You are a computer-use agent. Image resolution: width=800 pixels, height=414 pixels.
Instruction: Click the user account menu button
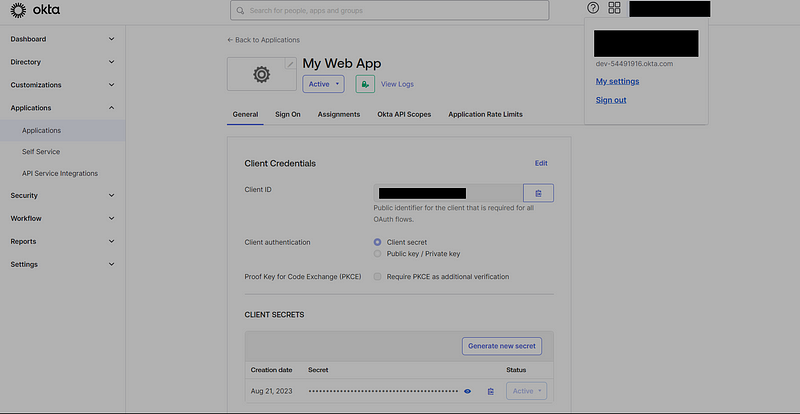coord(669,9)
